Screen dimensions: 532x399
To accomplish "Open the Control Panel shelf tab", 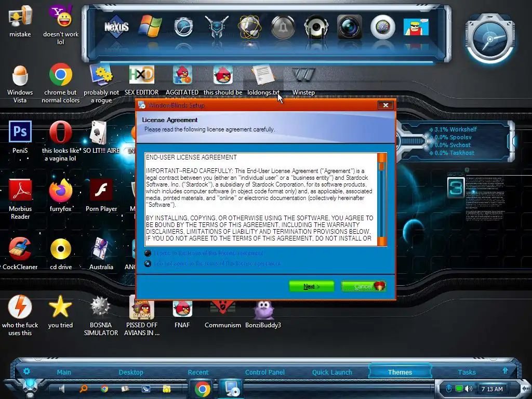I will [x=265, y=372].
